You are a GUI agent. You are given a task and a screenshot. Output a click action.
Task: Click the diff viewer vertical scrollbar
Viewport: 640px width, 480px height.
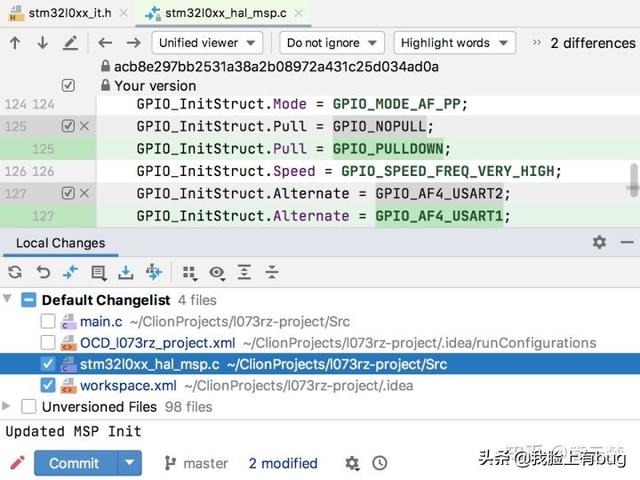click(x=634, y=180)
